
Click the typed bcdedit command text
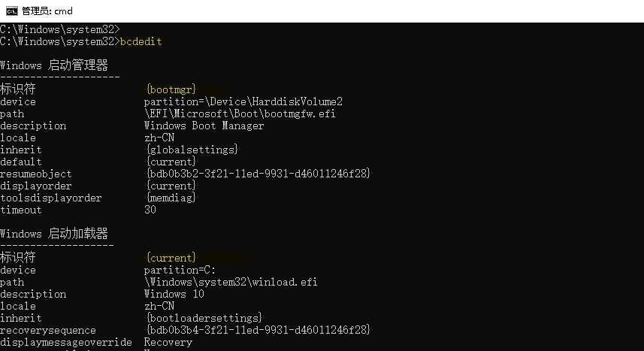141,41
